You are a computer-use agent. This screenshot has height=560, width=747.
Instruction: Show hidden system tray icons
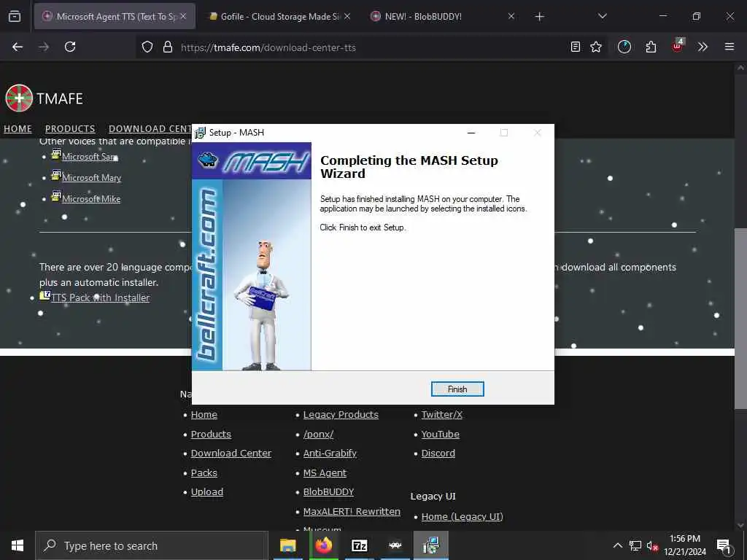pyautogui.click(x=617, y=545)
